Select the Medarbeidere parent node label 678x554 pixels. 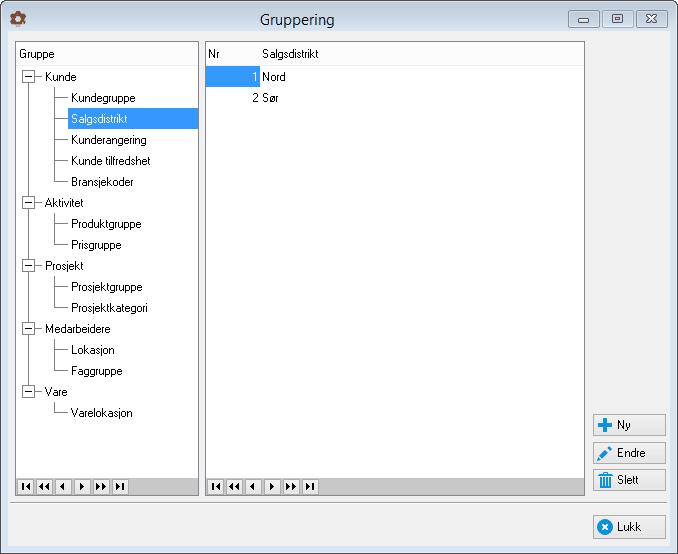point(78,329)
